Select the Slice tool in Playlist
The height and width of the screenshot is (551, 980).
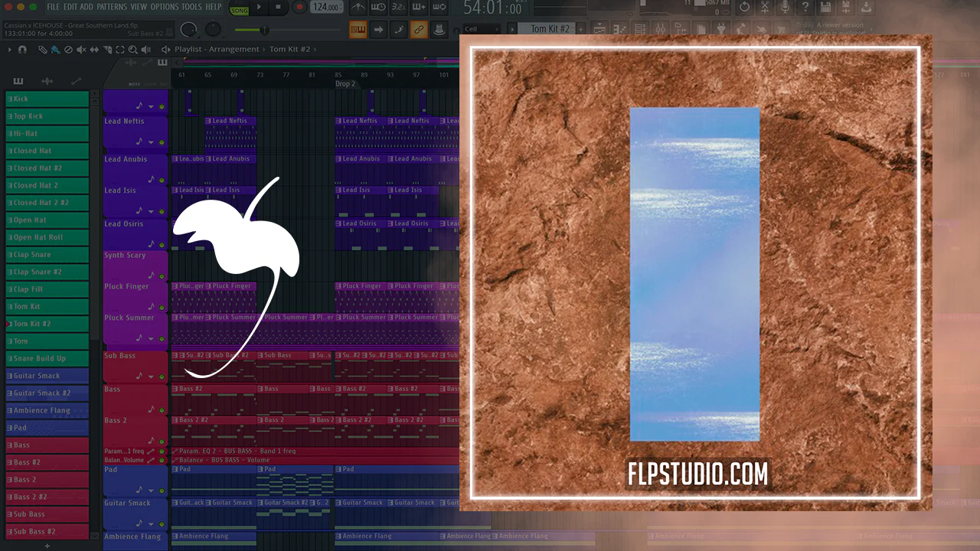tap(108, 50)
